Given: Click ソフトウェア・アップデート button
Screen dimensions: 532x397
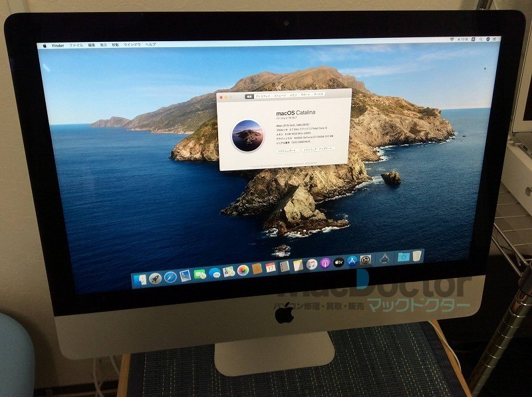Looking at the screenshot, I should (318, 150).
